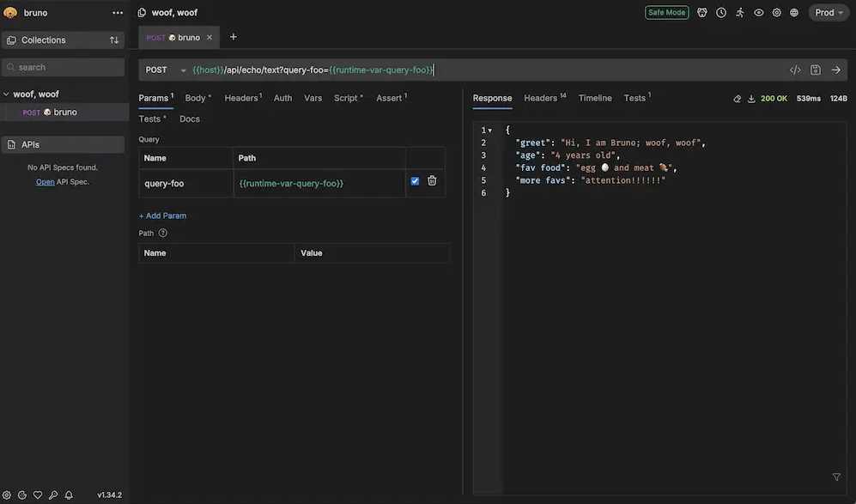Save the request with the floppy disk icon
Viewport: 856px width, 504px height.
pos(816,70)
